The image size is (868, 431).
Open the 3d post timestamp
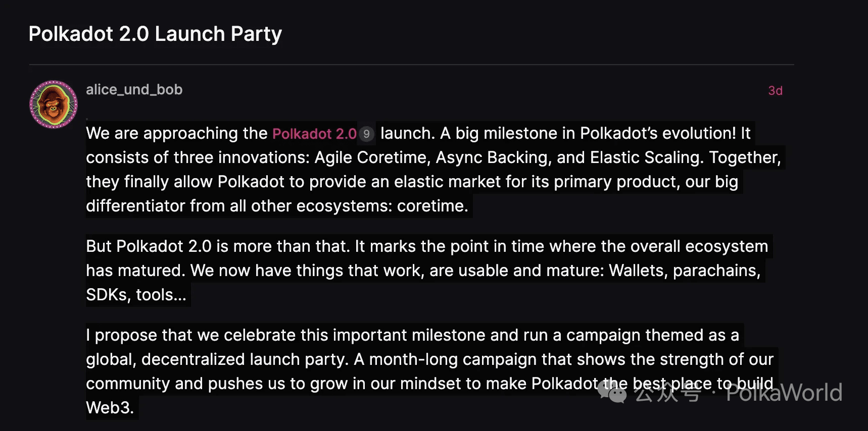tap(775, 91)
